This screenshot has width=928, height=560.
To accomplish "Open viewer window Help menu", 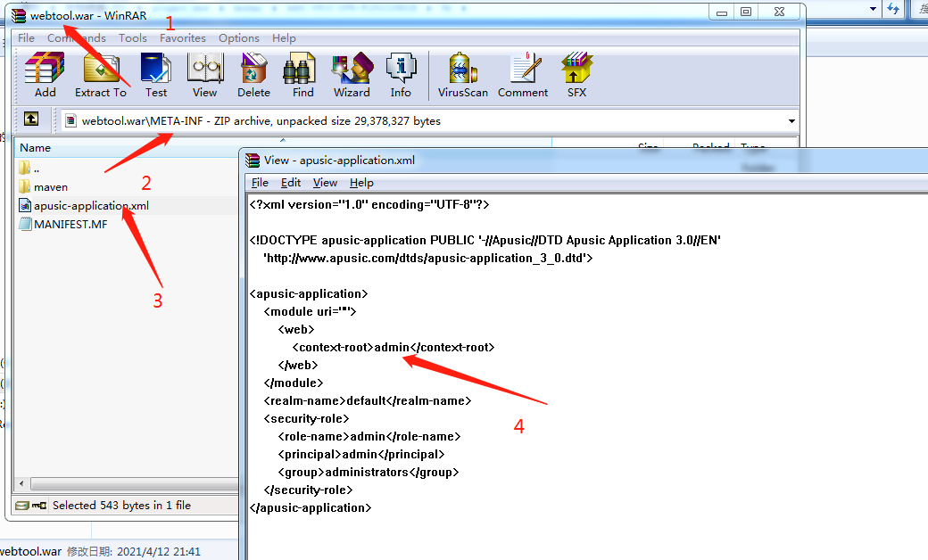I will (361, 183).
